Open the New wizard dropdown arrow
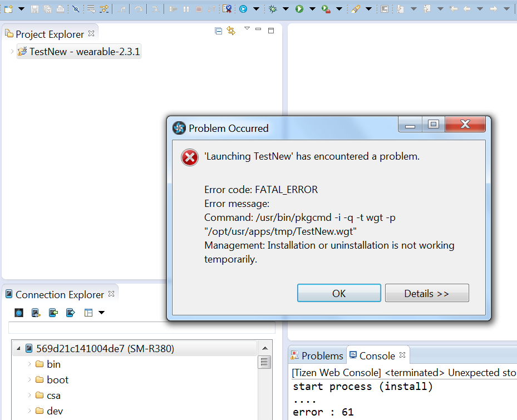 tap(22, 9)
